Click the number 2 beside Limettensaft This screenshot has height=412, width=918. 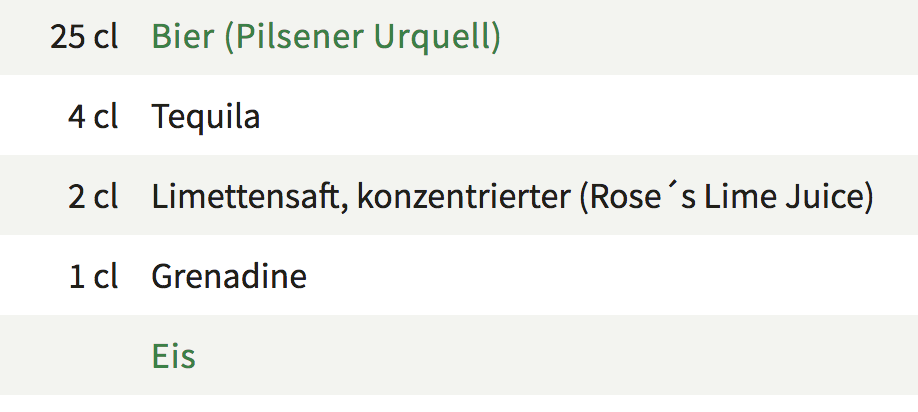[76, 197]
